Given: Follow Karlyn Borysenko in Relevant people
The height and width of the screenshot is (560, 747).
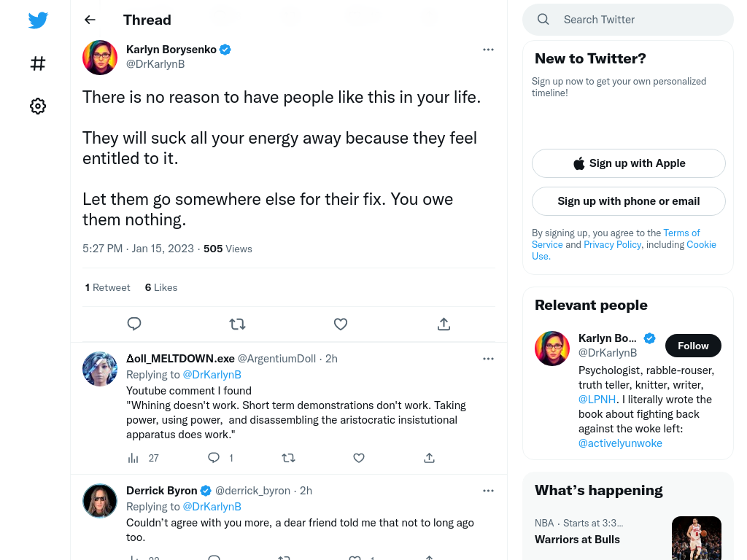Looking at the screenshot, I should pos(693,346).
